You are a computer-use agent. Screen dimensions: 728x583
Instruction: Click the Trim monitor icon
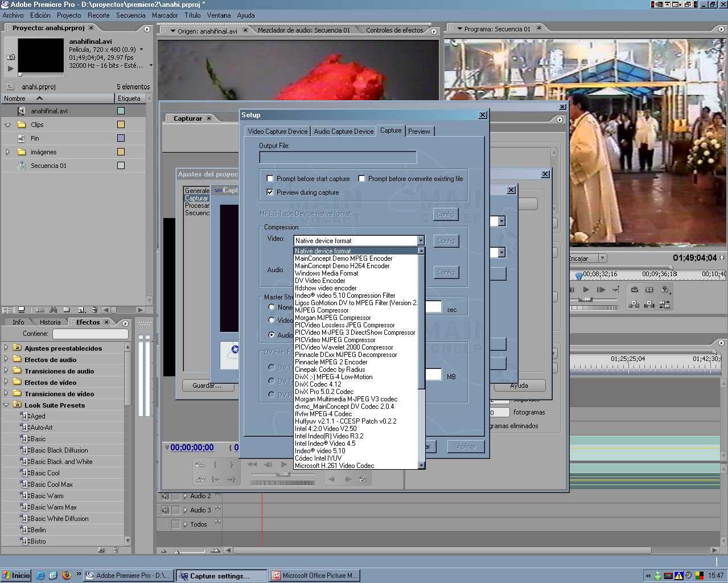coord(664,305)
